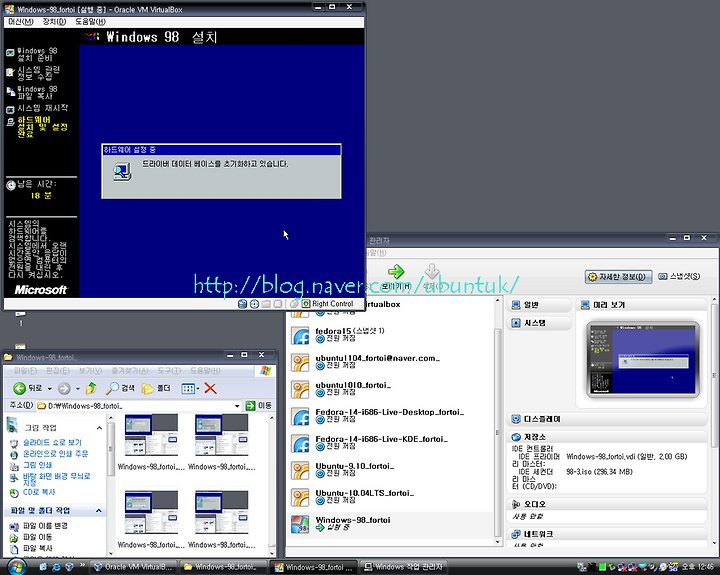Click the Explorer file pane scrollbar

coord(271,484)
